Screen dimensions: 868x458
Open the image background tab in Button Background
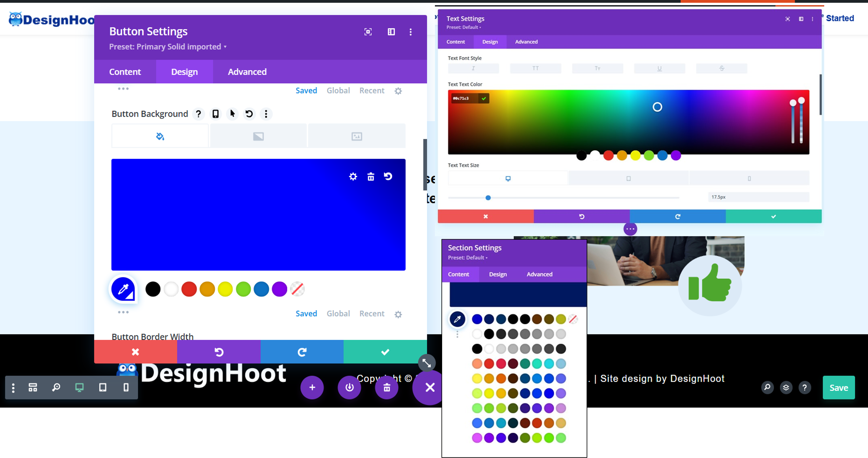tap(356, 136)
